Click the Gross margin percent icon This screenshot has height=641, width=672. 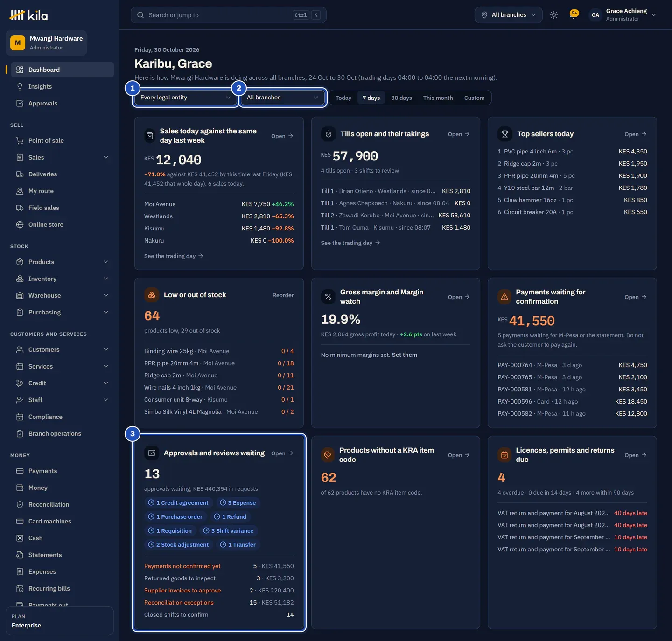(328, 297)
